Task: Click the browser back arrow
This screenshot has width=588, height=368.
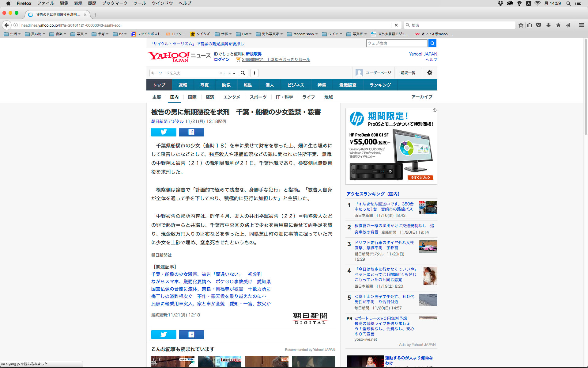Action: 7,25
